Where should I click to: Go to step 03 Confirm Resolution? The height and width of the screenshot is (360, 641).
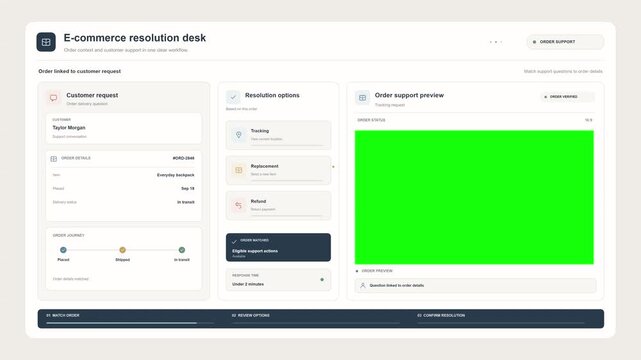click(x=441, y=315)
